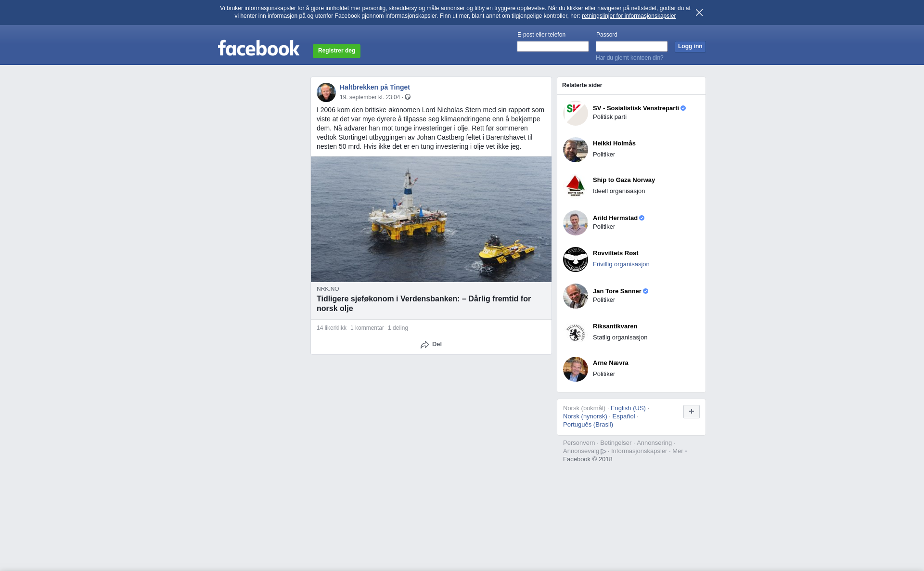Viewport: 924px width, 571px height.
Task: Click the share arrow icon
Action: tap(424, 345)
